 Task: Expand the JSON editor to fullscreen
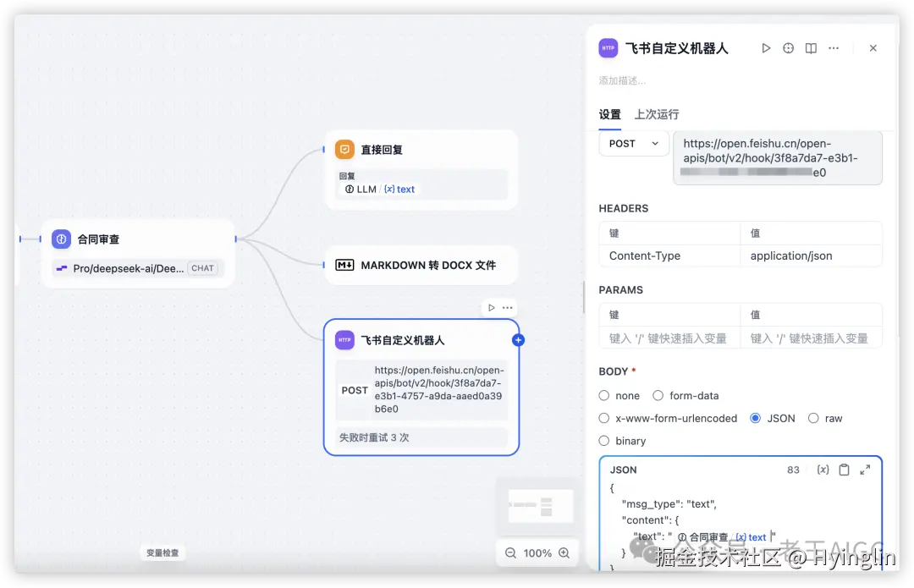click(865, 470)
